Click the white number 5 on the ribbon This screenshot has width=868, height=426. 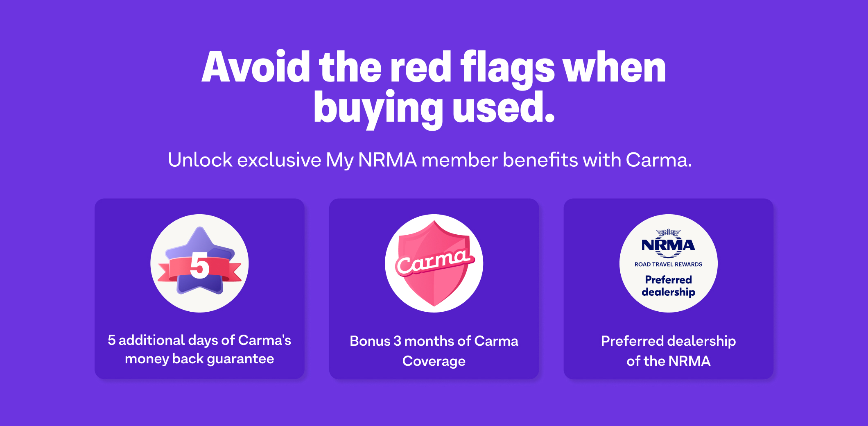tap(200, 266)
